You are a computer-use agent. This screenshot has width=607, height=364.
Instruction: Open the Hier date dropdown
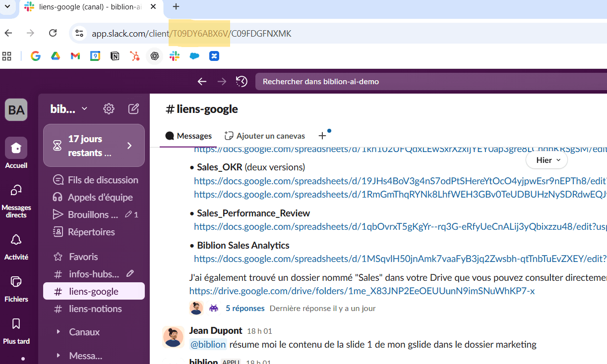(x=546, y=160)
